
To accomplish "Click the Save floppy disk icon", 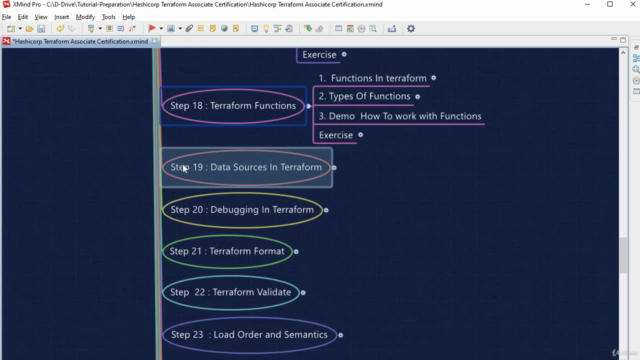I will (x=41, y=29).
